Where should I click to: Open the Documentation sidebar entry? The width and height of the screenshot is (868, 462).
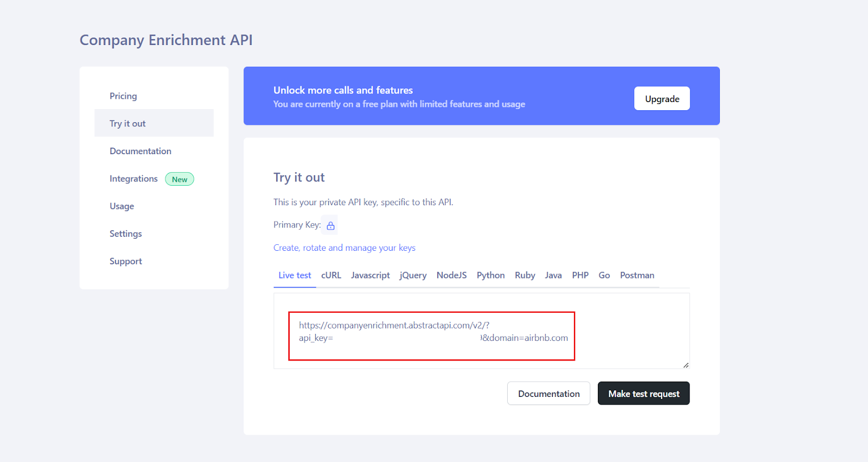point(140,150)
